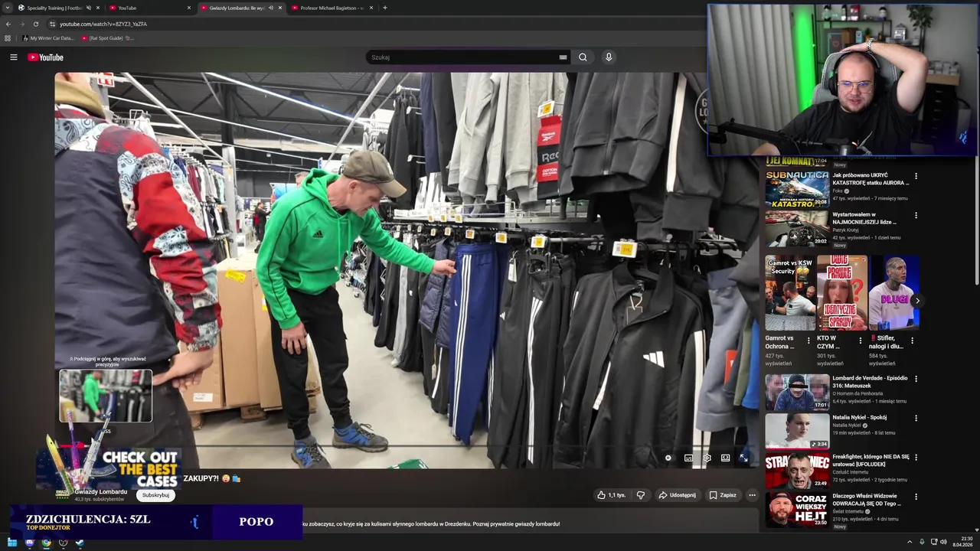The width and height of the screenshot is (980, 551).
Task: Open options for Dlaczego Właśni Widzowie video
Action: 916,497
